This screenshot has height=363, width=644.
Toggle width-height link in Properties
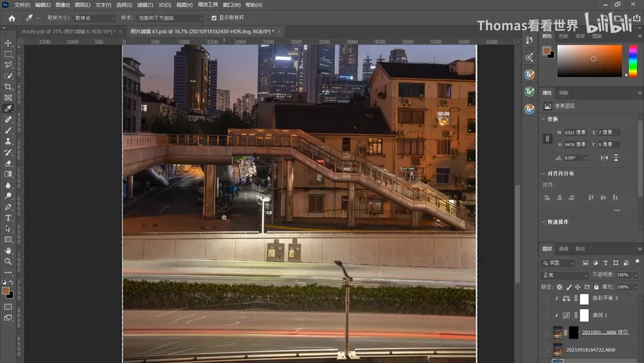[x=547, y=138]
